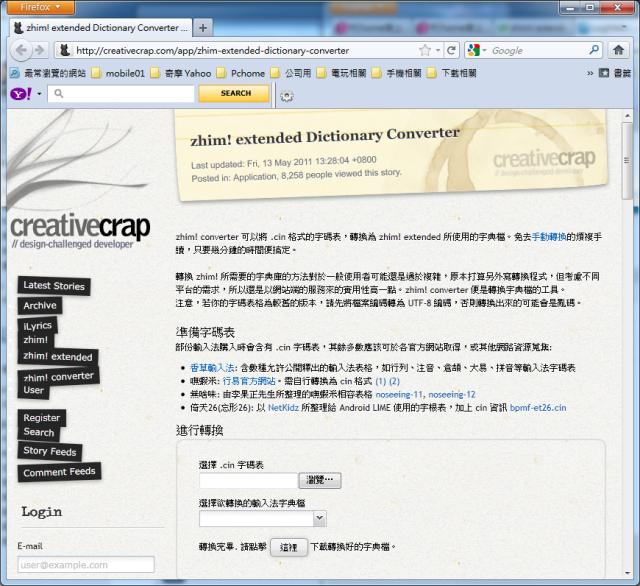Open the zhim! extended sidebar link
Screen dimensions: 640x586
pos(58,356)
